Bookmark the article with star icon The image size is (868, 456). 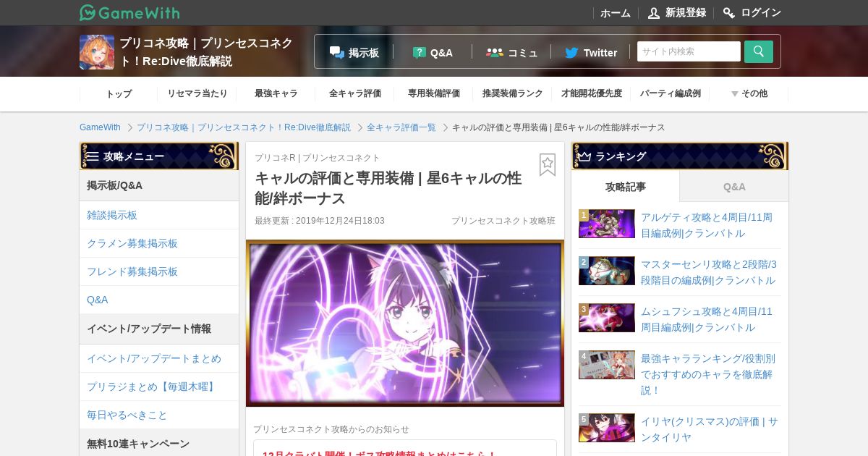(x=548, y=164)
